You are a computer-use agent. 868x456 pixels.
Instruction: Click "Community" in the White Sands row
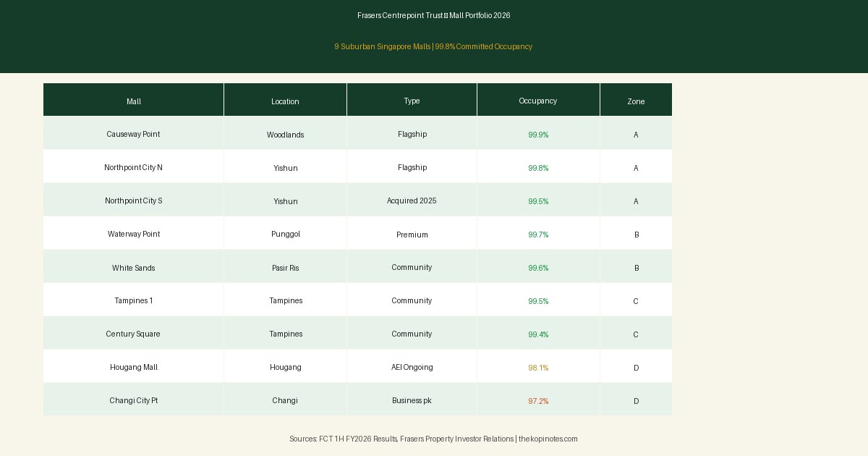(412, 267)
